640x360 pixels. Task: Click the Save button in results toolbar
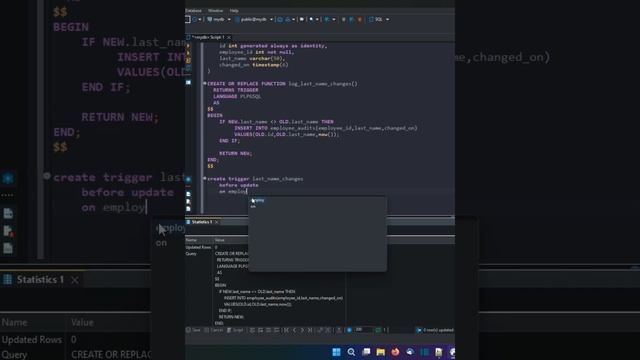[x=193, y=330]
